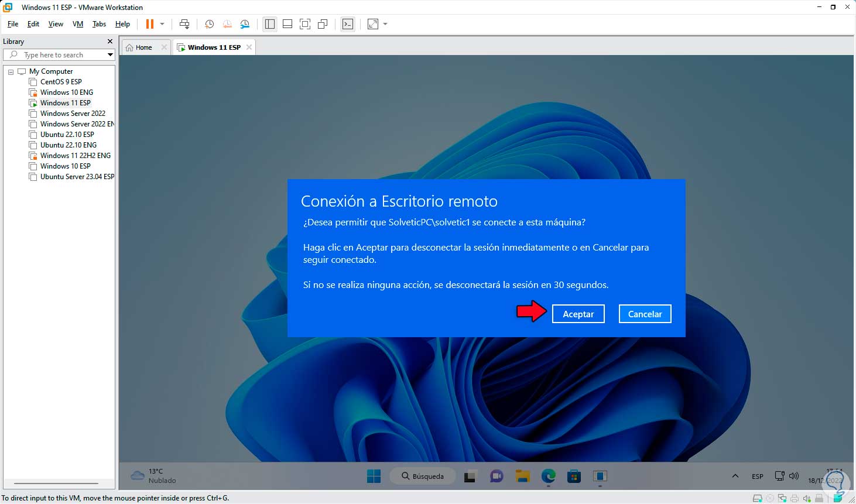Open the Edit menu

click(33, 24)
